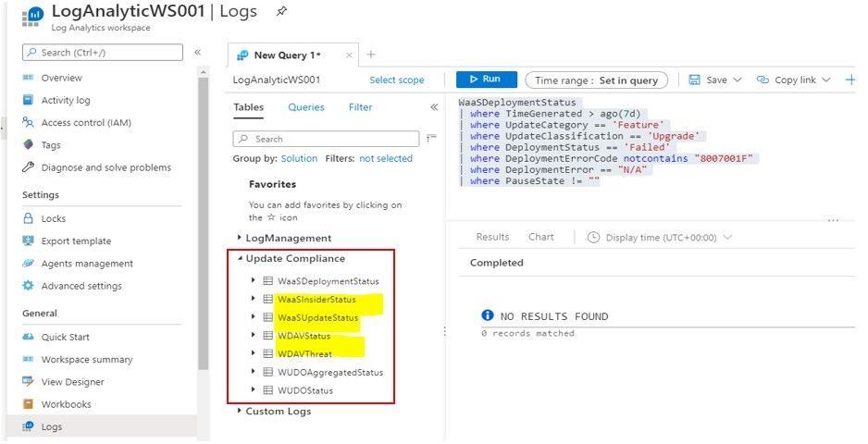Open the Time range selector
This screenshot has width=868, height=444.
[x=596, y=80]
